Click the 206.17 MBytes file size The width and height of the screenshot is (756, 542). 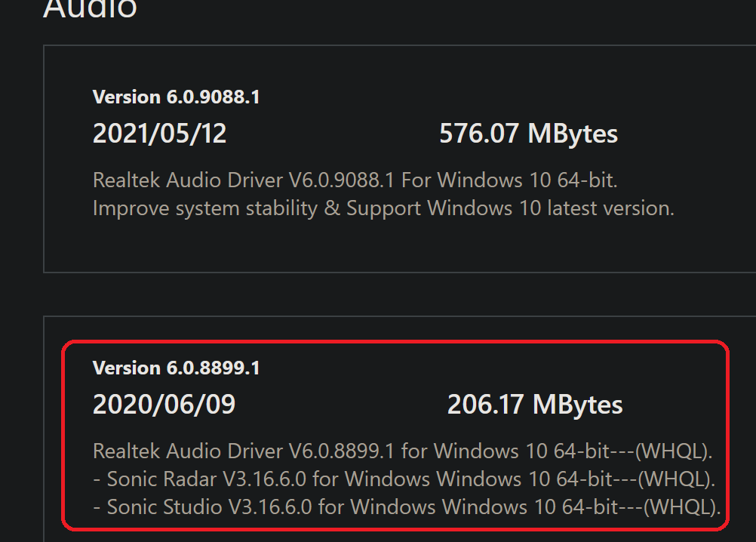pos(535,404)
